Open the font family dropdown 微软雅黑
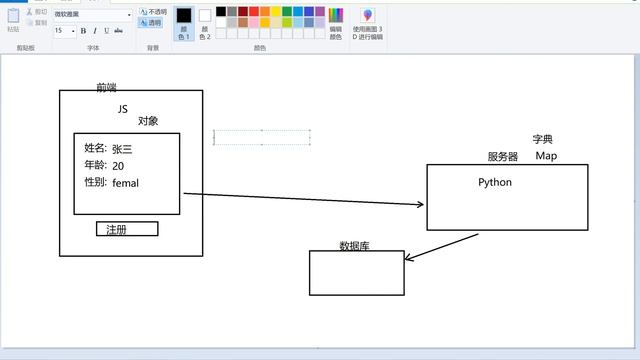This screenshot has height=360, width=640. [93, 14]
